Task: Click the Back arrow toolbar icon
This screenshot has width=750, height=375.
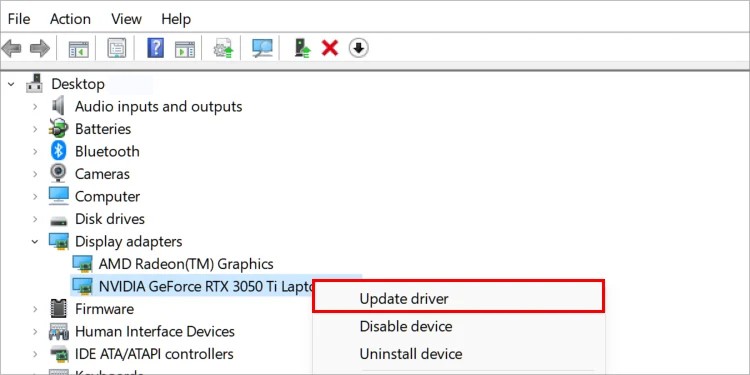Action: tap(11, 48)
